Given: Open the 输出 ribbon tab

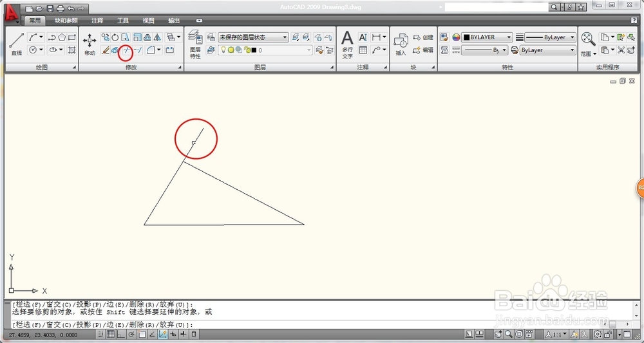Looking at the screenshot, I should pos(174,21).
